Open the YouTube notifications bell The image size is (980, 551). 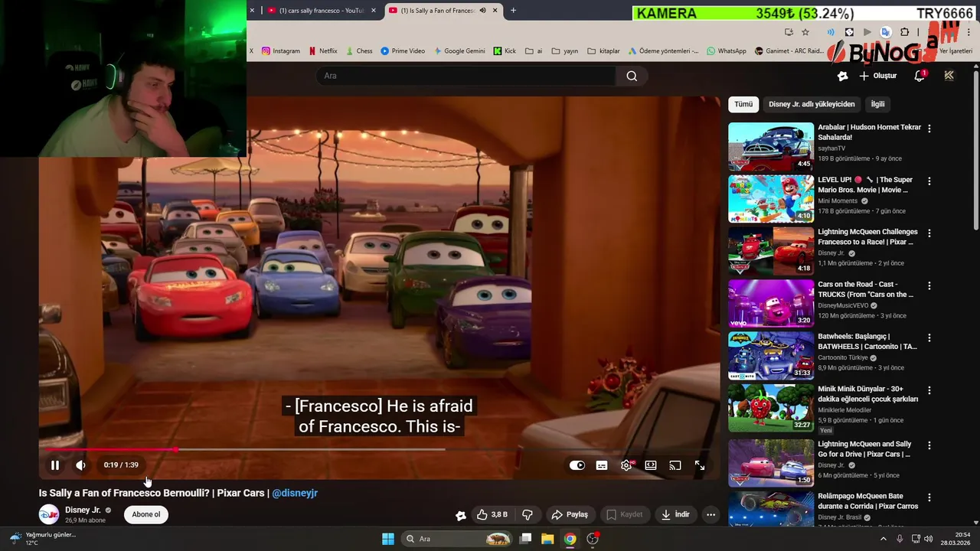tap(920, 76)
